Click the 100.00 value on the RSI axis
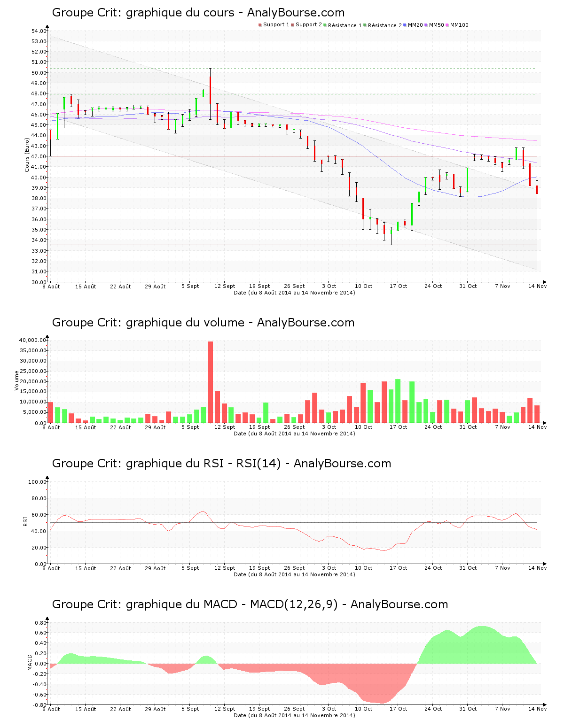The height and width of the screenshot is (728, 564). tap(38, 482)
